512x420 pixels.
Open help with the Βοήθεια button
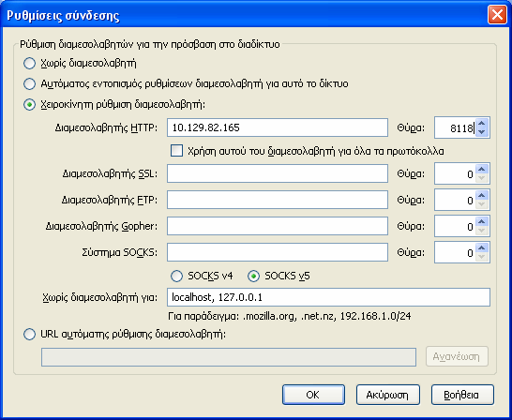(x=462, y=395)
